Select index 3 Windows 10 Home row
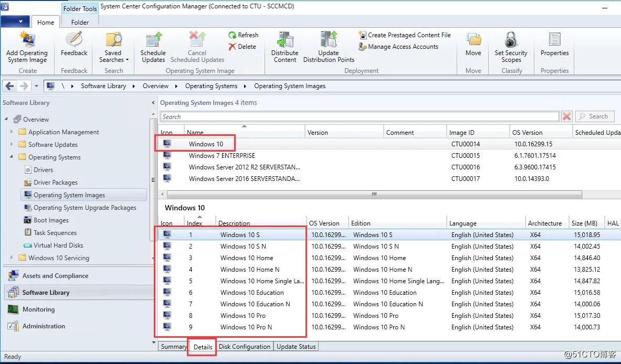The image size is (621, 364). 390,258
